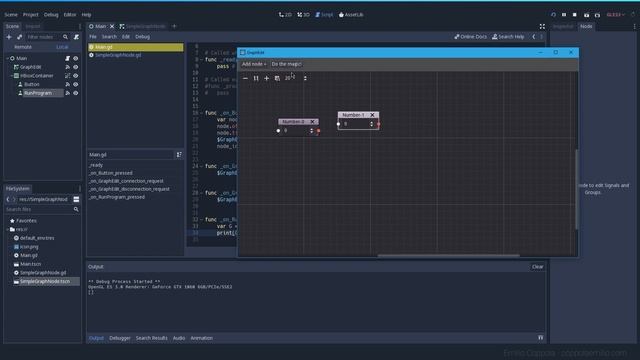The width and height of the screenshot is (640, 360).
Task: Open Scene dock options menu
Action: point(80,27)
